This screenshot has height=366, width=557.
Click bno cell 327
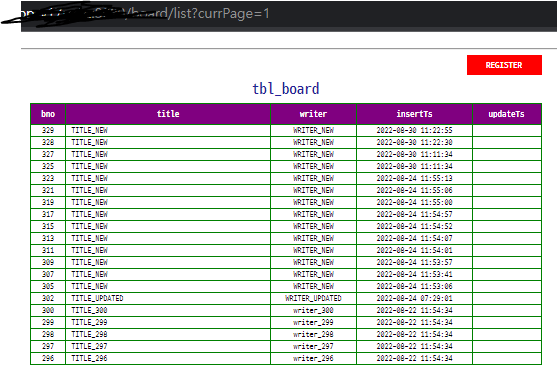point(48,155)
